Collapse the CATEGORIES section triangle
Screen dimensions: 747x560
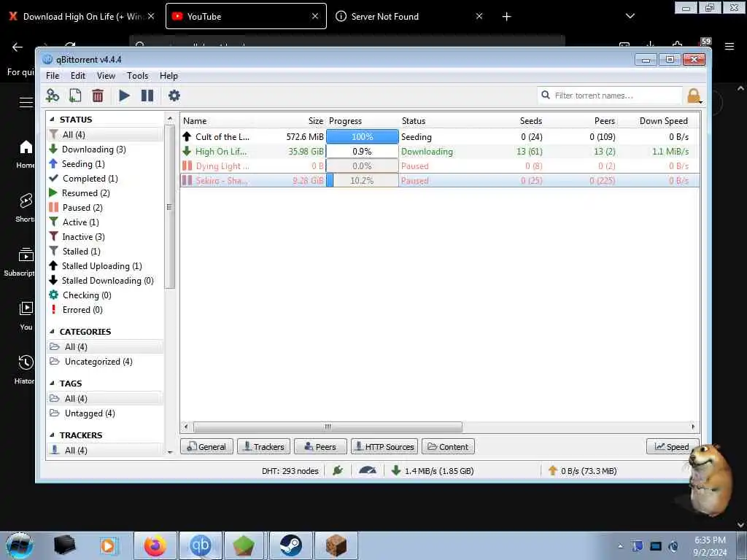pos(52,332)
